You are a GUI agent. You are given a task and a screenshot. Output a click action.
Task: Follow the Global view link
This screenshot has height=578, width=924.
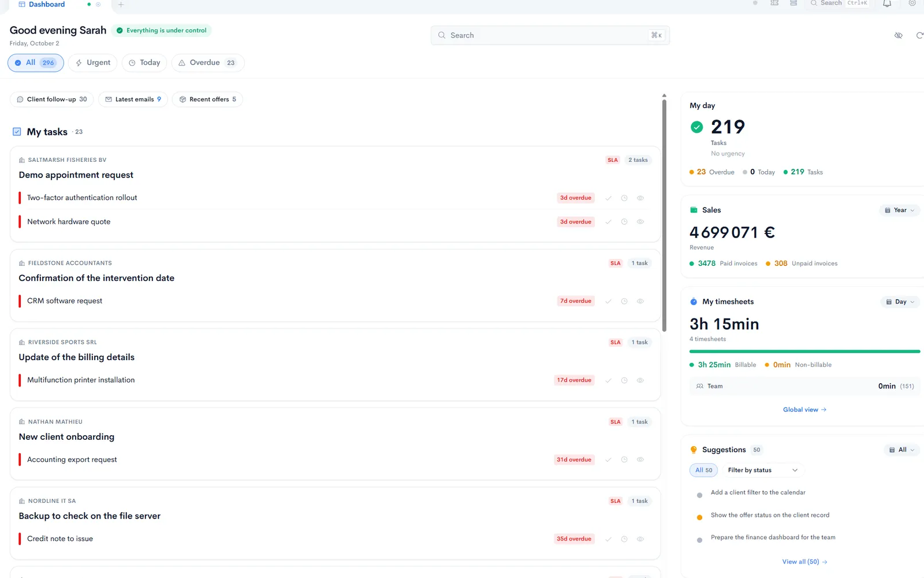click(x=804, y=410)
